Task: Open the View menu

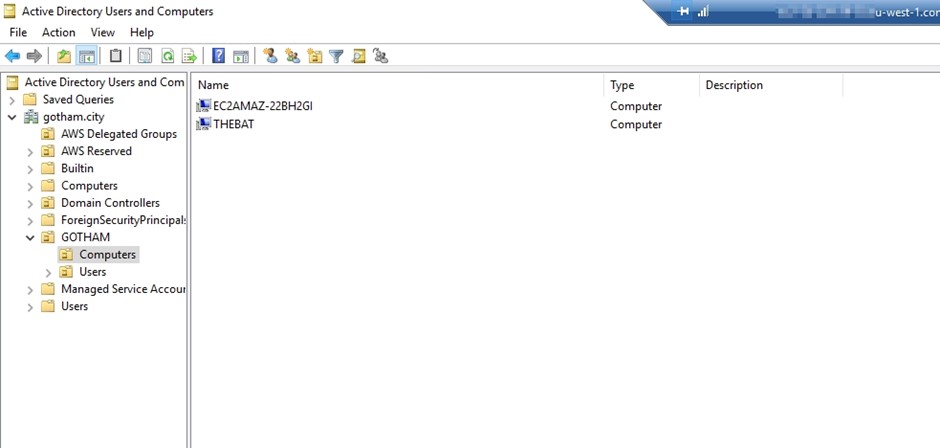Action: point(103,32)
